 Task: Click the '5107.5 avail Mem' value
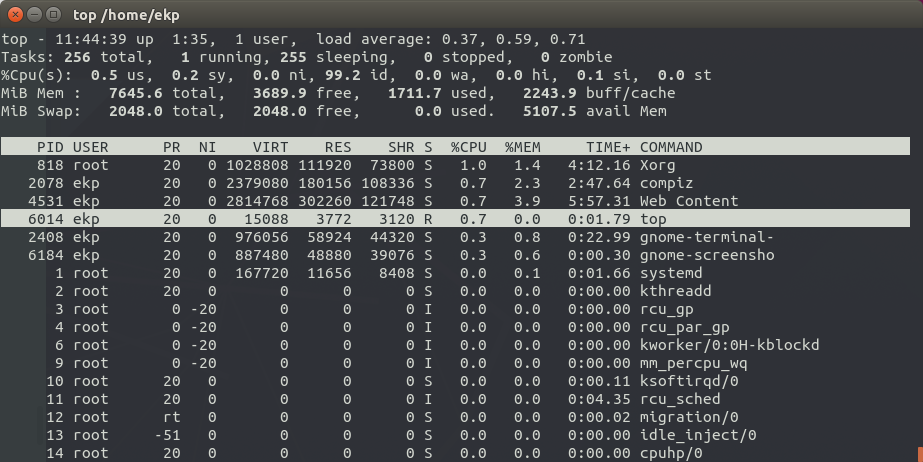(595, 111)
